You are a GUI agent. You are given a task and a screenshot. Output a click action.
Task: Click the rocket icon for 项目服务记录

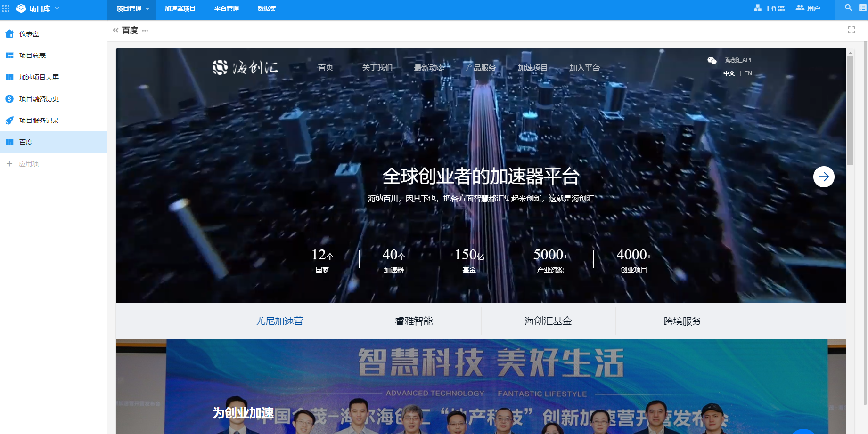click(9, 121)
